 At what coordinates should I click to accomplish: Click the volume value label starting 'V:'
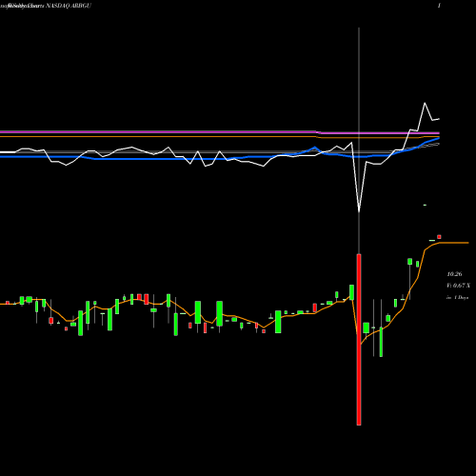point(458,286)
